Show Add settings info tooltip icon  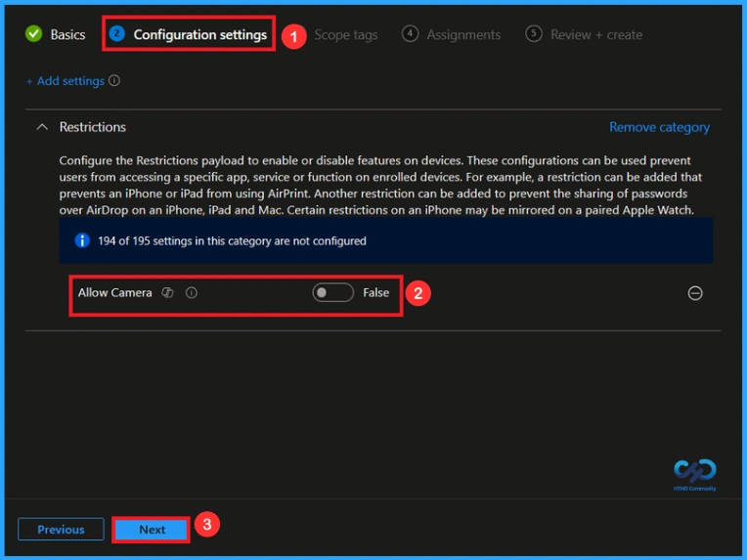click(114, 80)
